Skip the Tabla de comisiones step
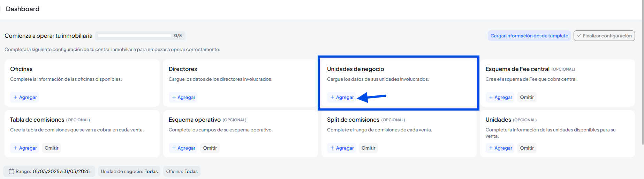The image size is (644, 179). (51, 148)
